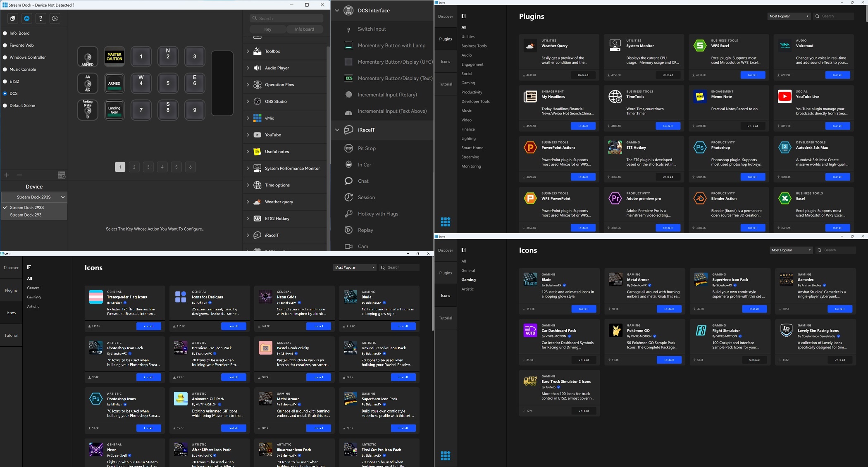The width and height of the screenshot is (868, 467).
Task: Select the In Car action
Action: pyautogui.click(x=364, y=165)
